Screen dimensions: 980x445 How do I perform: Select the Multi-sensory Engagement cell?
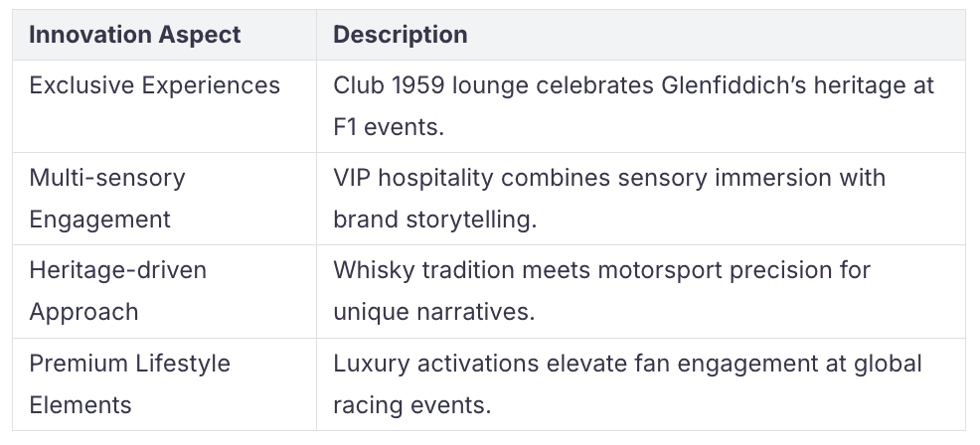(107, 199)
